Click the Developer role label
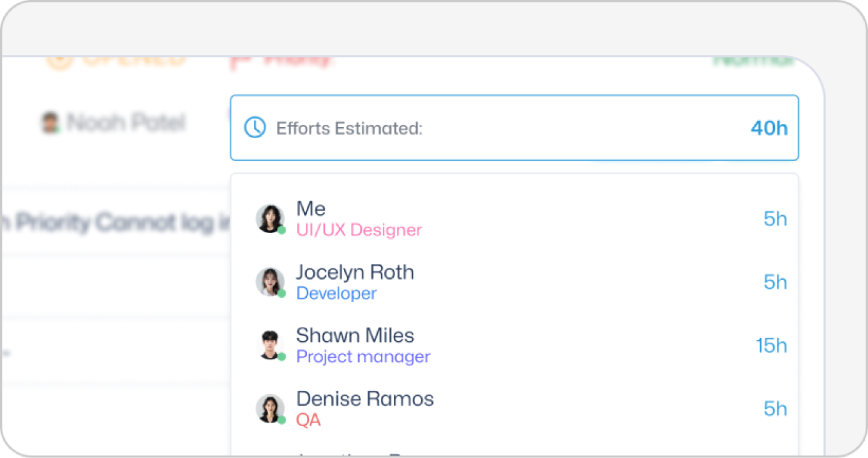 point(336,293)
